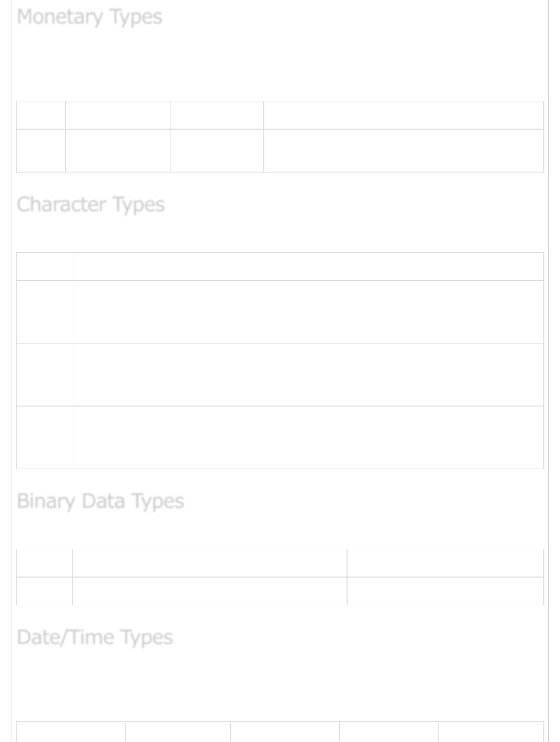The width and height of the screenshot is (560, 742).
Task: Select first header cell of Binary Data table
Action: click(x=44, y=563)
